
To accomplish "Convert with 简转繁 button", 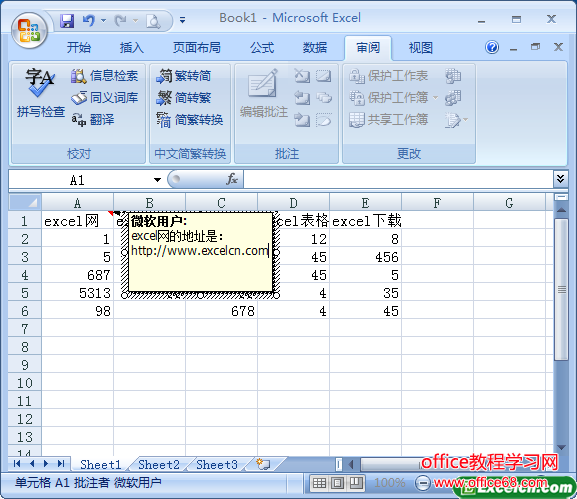I will point(183,98).
